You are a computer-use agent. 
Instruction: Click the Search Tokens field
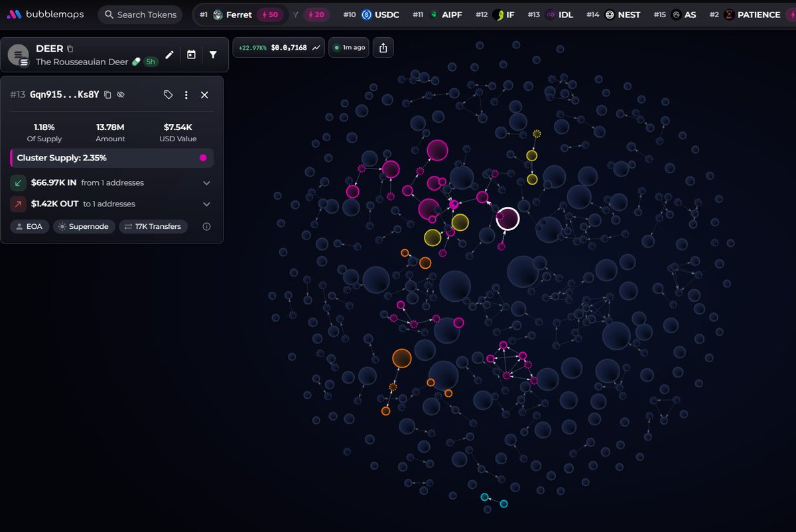pos(142,15)
